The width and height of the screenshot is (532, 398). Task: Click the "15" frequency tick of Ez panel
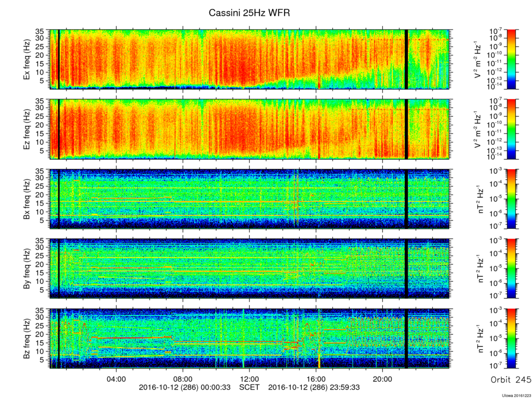[x=40, y=133]
